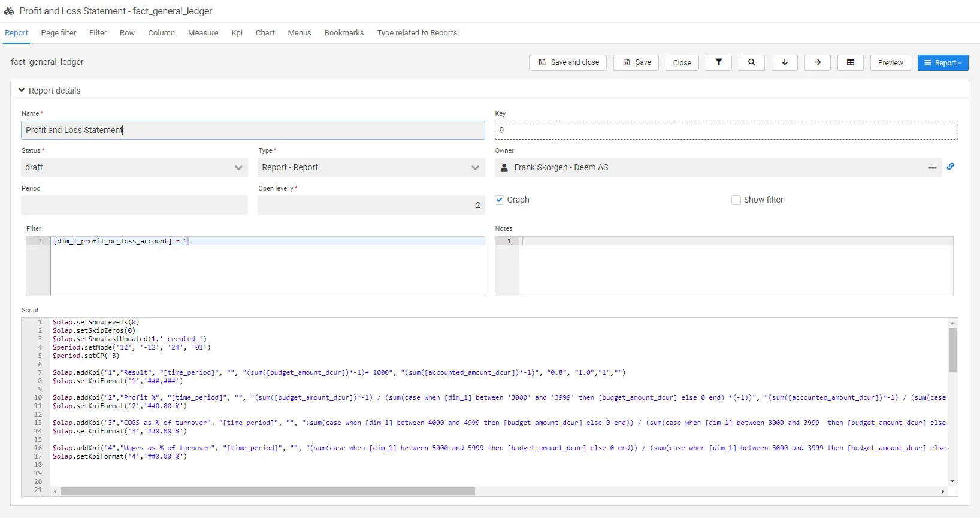
Task: Open the blue Report dropdown button
Action: coord(942,62)
